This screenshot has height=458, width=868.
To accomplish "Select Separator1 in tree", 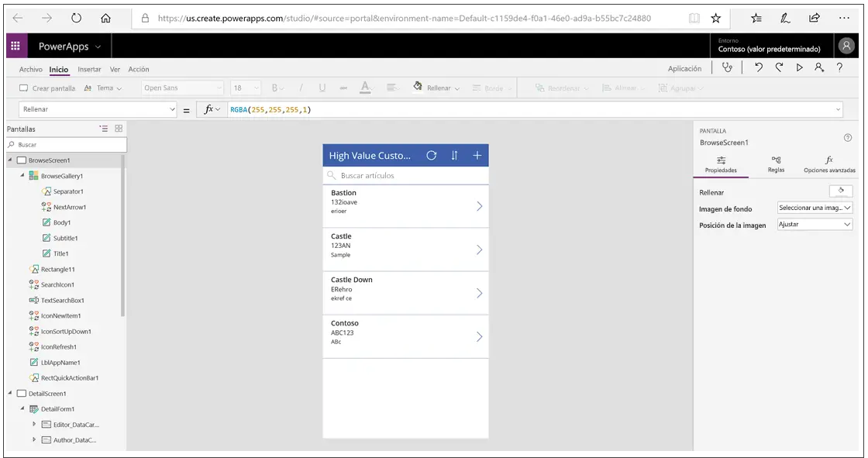I will (x=68, y=191).
